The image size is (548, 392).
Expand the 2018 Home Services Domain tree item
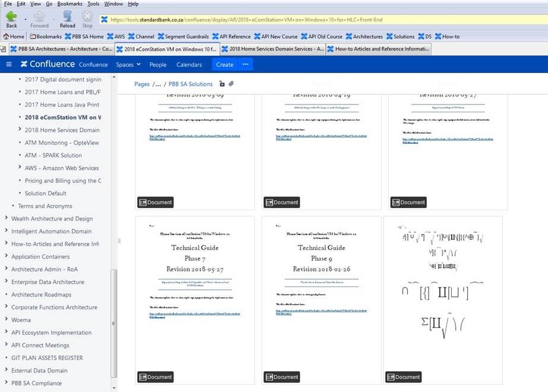[20, 129]
